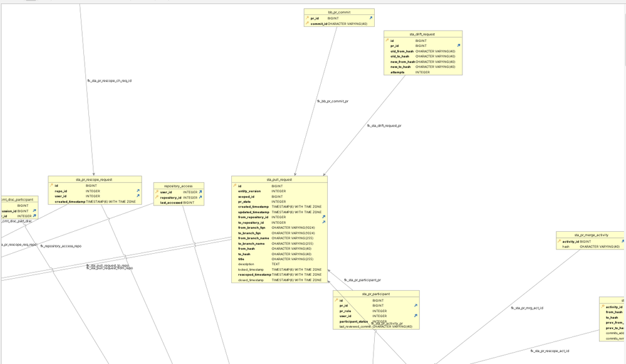The width and height of the screenshot is (626, 364).
Task: Click the key icon on sta_pr_participant id column
Action: (336, 301)
